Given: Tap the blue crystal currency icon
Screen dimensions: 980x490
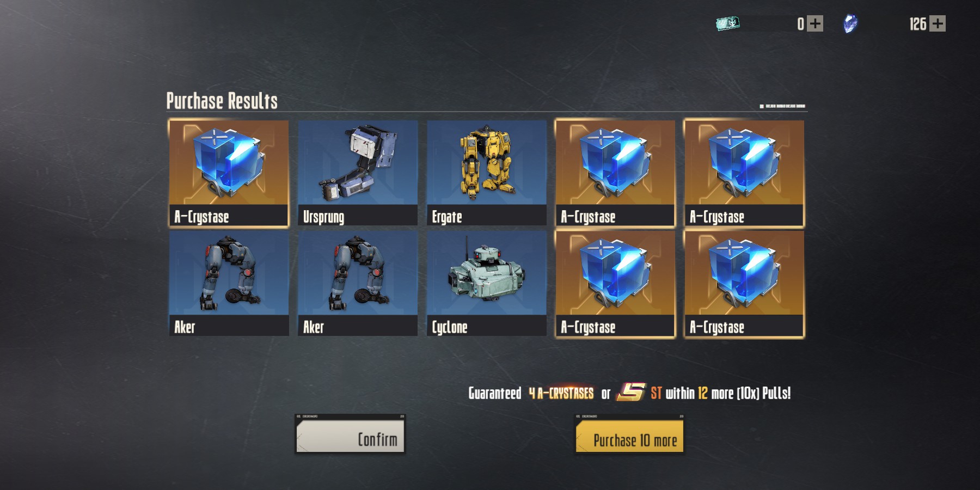Looking at the screenshot, I should click(x=850, y=23).
